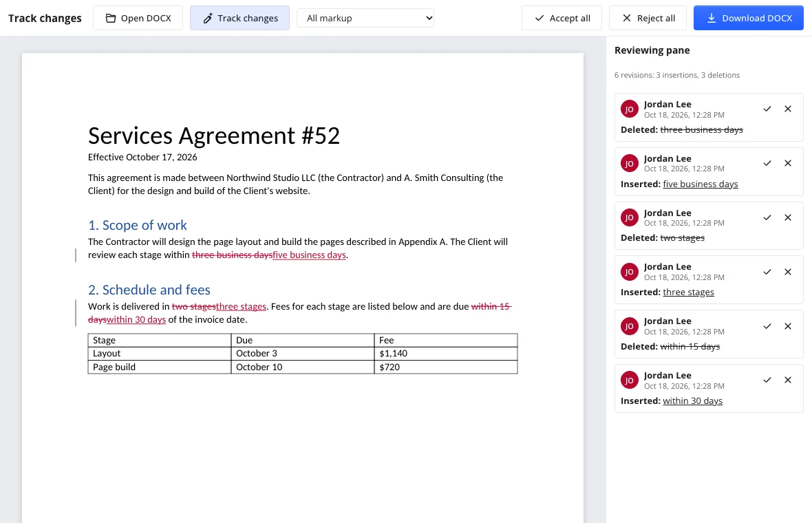The height and width of the screenshot is (523, 812).
Task: Reject all revisions
Action: pos(648,18)
